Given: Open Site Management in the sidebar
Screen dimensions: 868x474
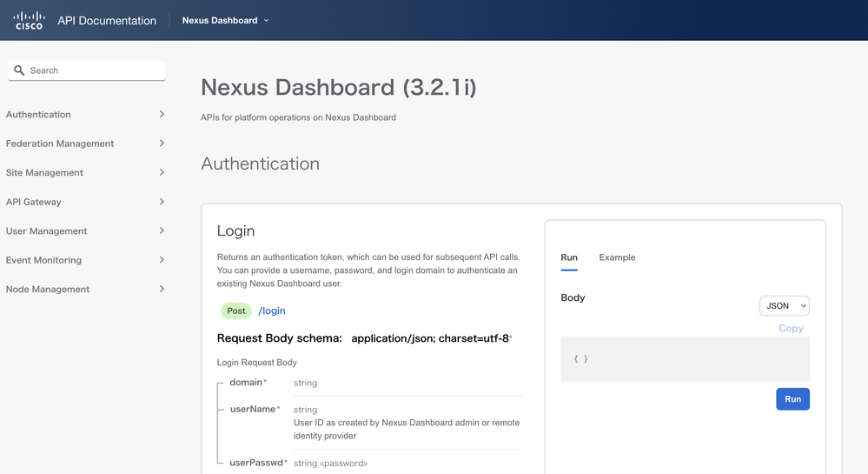Looking at the screenshot, I should pyautogui.click(x=44, y=172).
